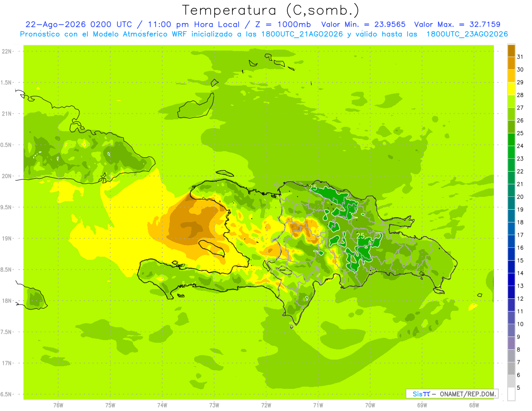532x411 pixels.
Task: Click the '76W' longitude axis label
Action: pyautogui.click(x=58, y=405)
